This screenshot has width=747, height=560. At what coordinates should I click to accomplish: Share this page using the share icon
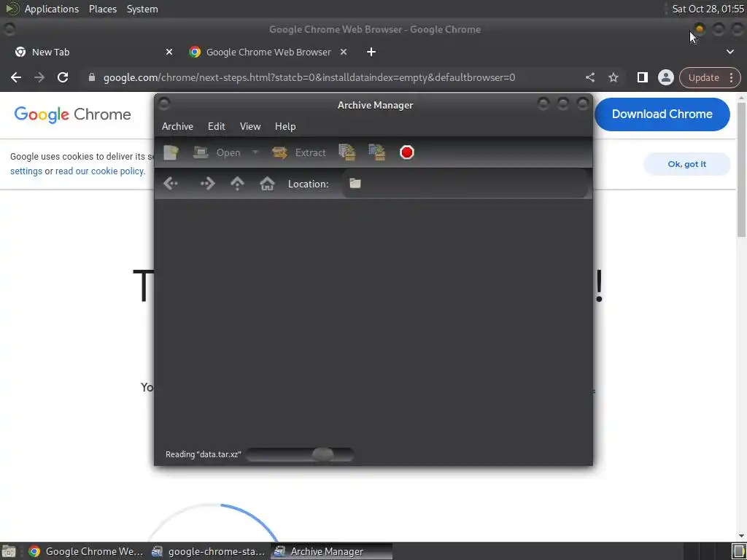point(589,77)
